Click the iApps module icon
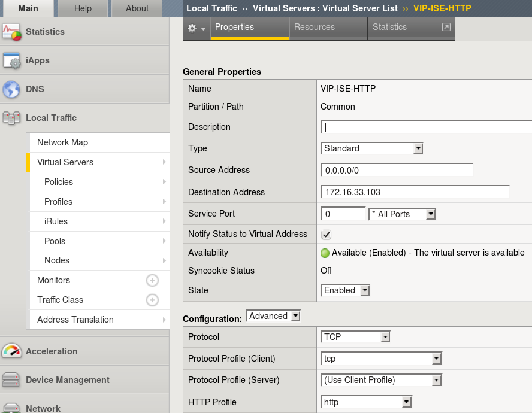Viewport: 532px width, 413px height. (12, 60)
